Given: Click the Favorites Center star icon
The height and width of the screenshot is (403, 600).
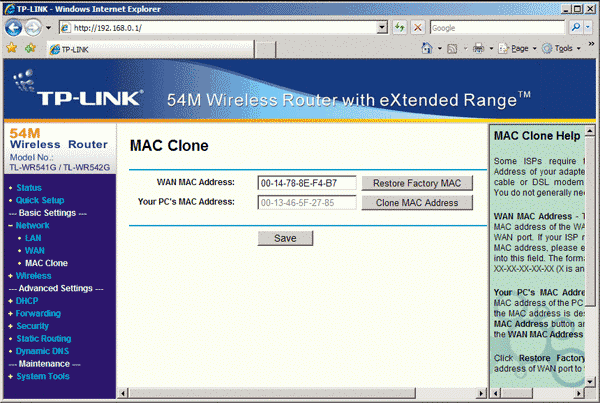Looking at the screenshot, I should (12, 48).
